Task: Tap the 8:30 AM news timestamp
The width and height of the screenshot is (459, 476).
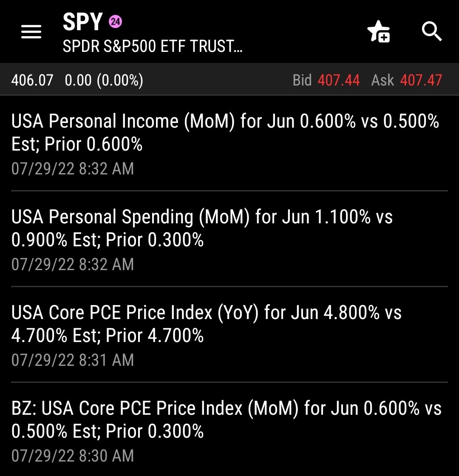Action: point(73,456)
